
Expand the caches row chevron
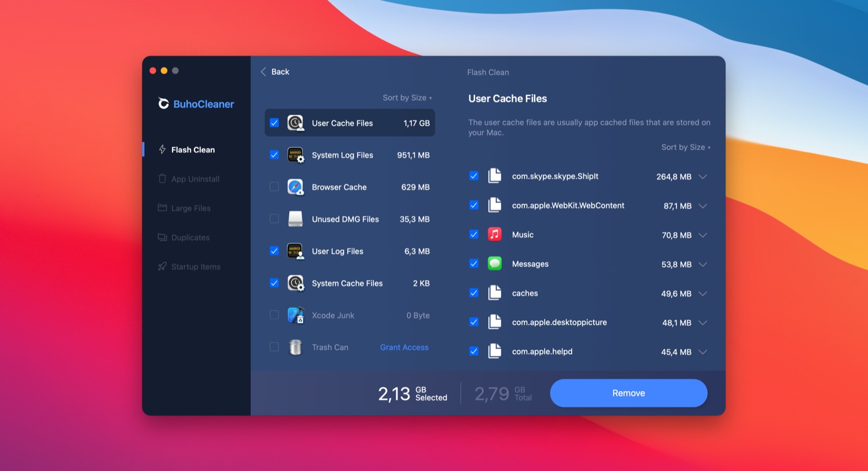703,293
